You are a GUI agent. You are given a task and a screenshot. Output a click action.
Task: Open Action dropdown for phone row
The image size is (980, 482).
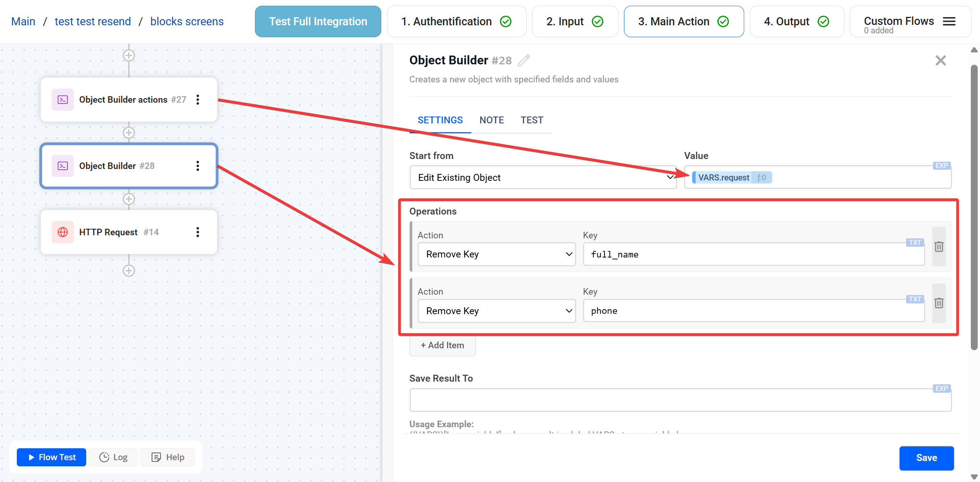(x=497, y=311)
